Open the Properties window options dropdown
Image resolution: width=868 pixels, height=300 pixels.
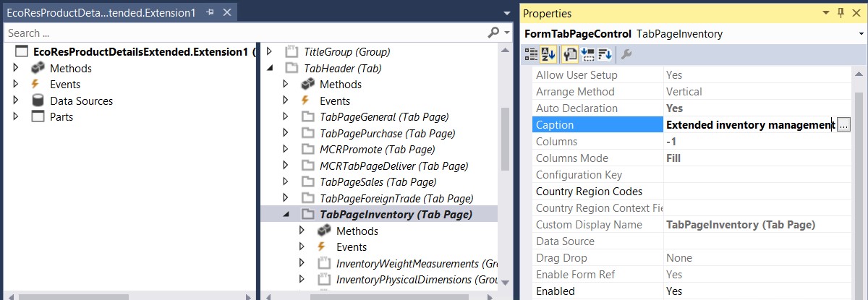click(x=827, y=13)
